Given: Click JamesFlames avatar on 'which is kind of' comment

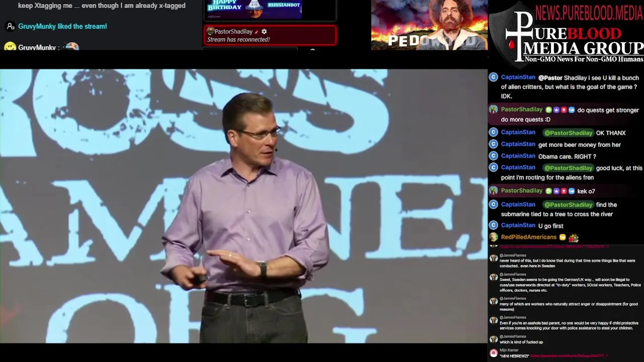Looking at the screenshot, I should [494, 339].
